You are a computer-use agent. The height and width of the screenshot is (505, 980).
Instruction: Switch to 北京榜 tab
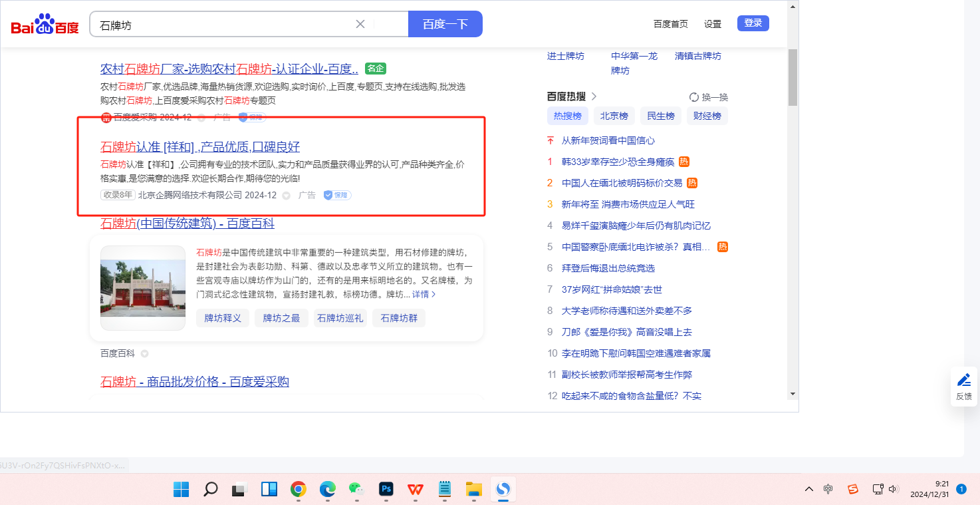click(614, 116)
